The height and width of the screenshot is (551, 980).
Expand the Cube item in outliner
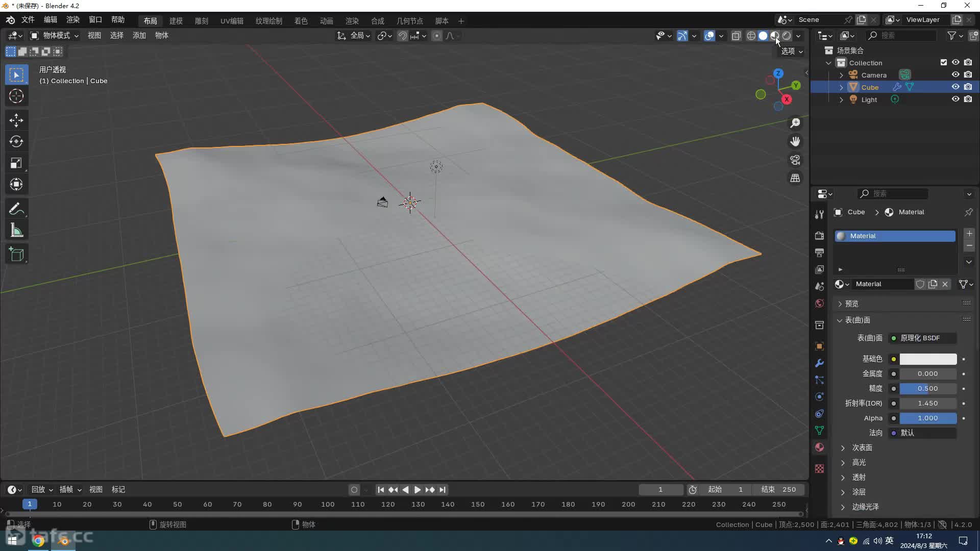tap(841, 87)
